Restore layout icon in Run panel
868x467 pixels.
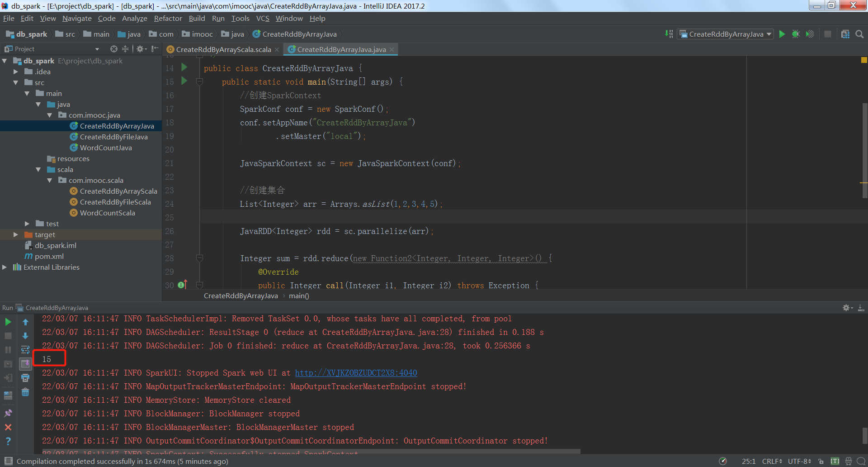(x=8, y=396)
